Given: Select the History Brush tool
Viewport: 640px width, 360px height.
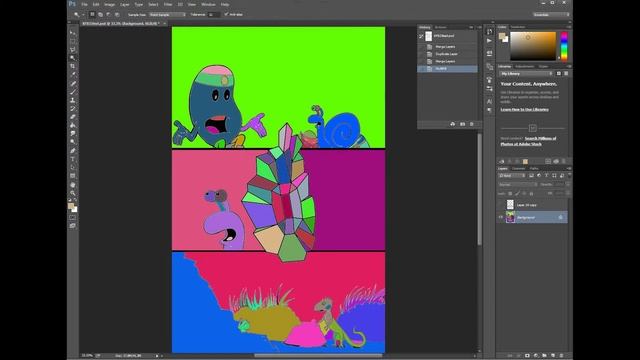Looking at the screenshot, I should click(73, 109).
